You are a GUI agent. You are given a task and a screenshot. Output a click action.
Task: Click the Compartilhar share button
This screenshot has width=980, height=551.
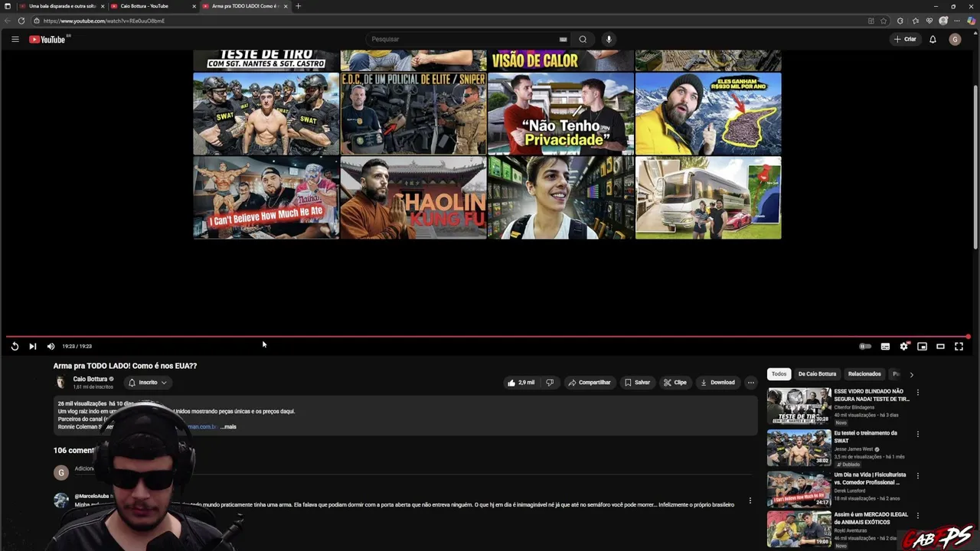pyautogui.click(x=589, y=383)
